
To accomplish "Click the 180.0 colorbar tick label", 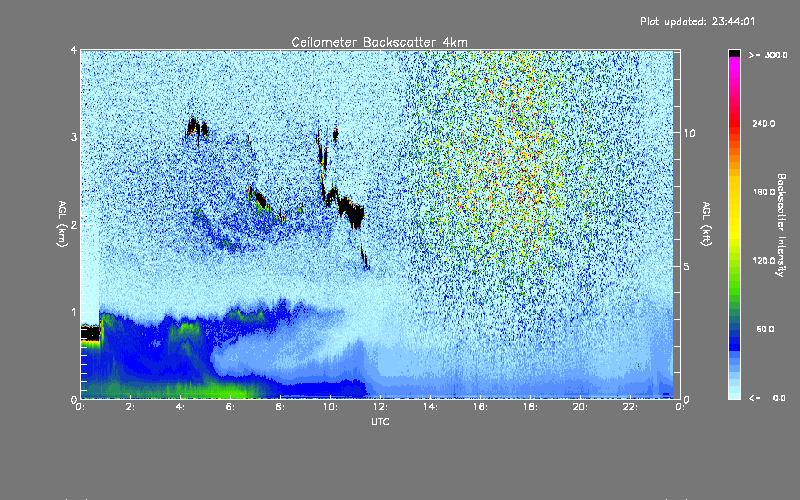I will point(764,192).
